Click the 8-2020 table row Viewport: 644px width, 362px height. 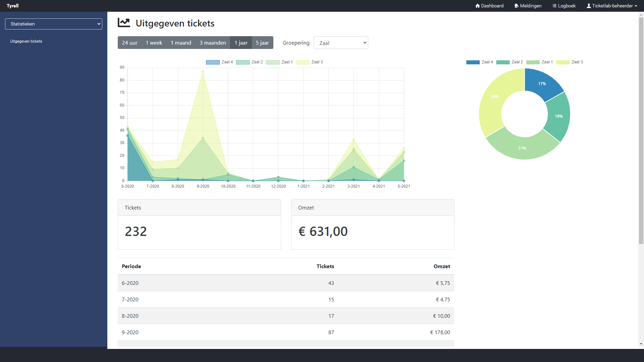click(x=286, y=316)
